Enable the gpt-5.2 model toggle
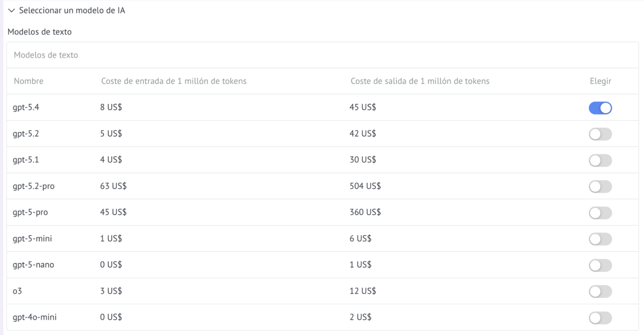This screenshot has width=644, height=335. (600, 134)
